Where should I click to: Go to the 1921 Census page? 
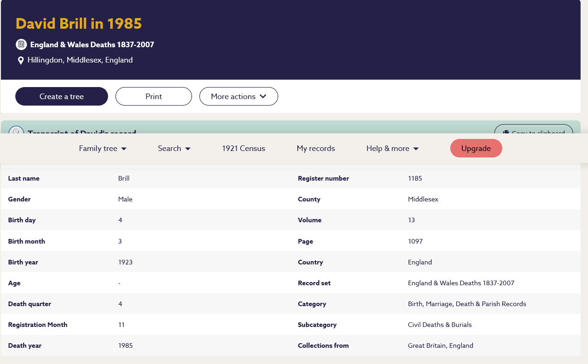pos(243,149)
